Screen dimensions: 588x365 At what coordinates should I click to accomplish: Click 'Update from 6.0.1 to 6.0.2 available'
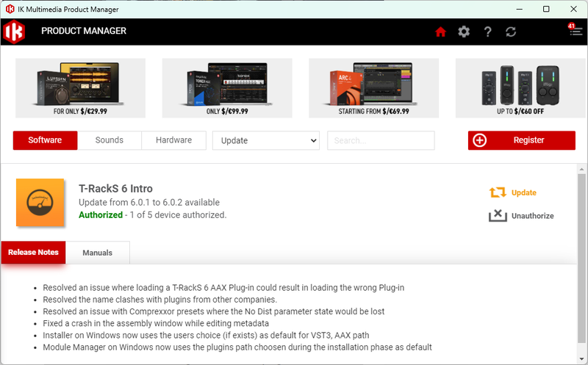click(x=149, y=203)
